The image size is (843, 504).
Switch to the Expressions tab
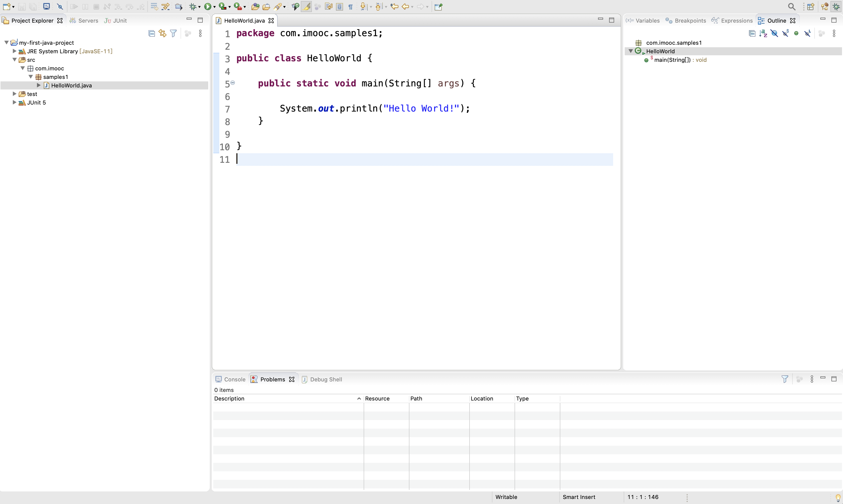(x=732, y=20)
